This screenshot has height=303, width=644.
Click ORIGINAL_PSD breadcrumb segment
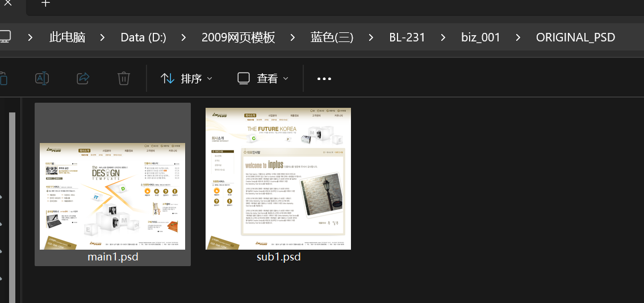[x=575, y=37]
